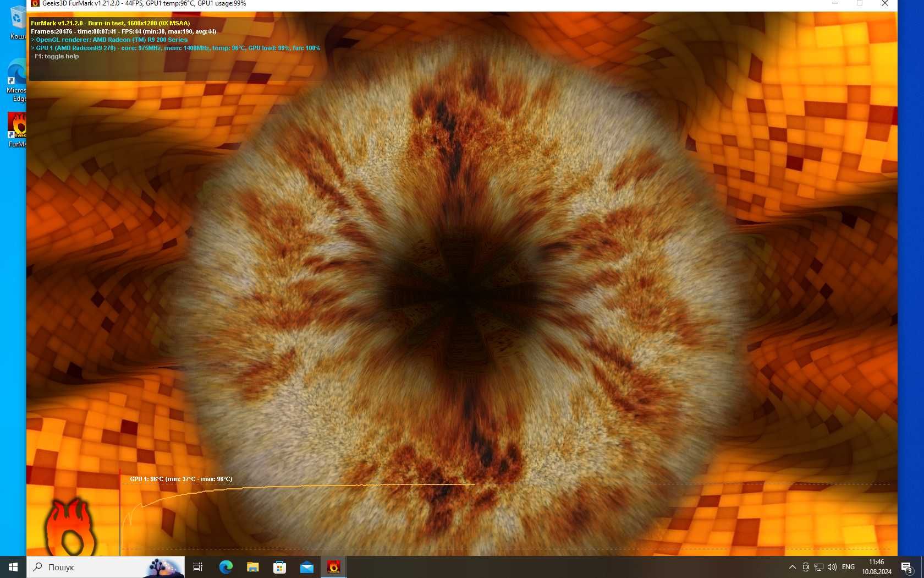The height and width of the screenshot is (578, 924).
Task: Open File Explorer from the taskbar
Action: click(x=252, y=567)
